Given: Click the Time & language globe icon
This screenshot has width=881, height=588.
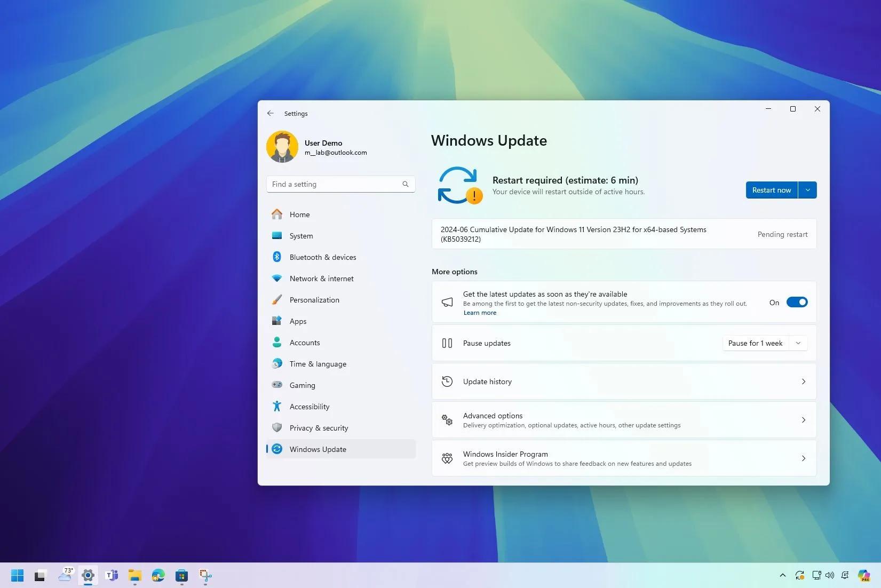Looking at the screenshot, I should [277, 363].
